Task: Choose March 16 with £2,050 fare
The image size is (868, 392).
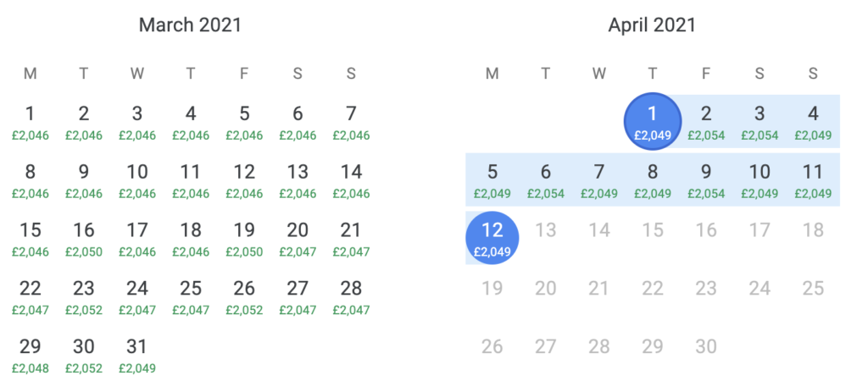Action: (84, 238)
